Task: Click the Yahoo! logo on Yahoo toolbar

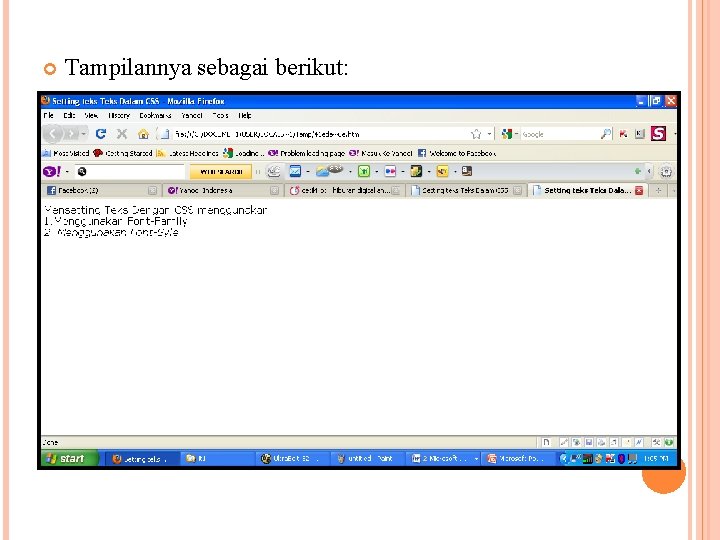Action: click(x=52, y=171)
